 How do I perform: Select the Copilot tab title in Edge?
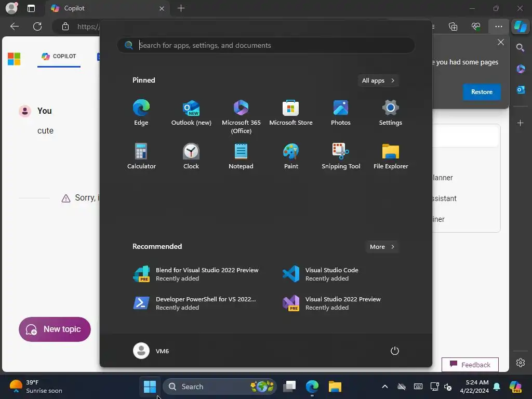point(74,8)
